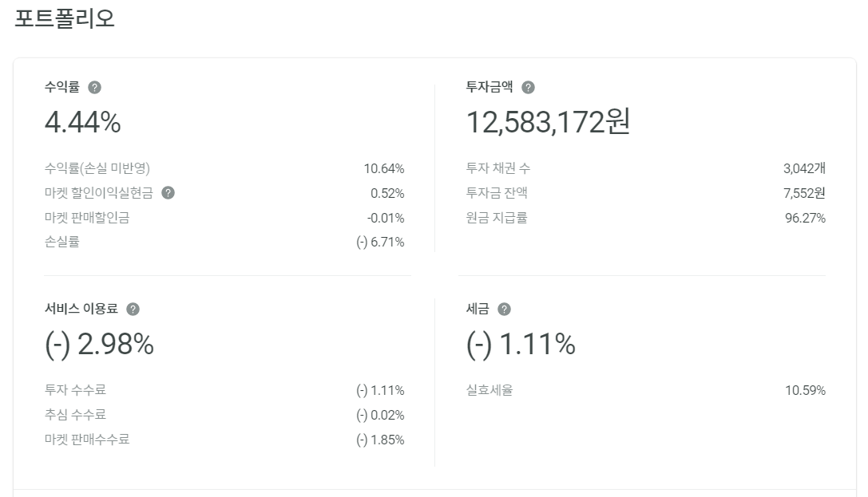Screen dimensions: 868x497
Task: Show help for 서비스 이용료
Action: [133, 309]
